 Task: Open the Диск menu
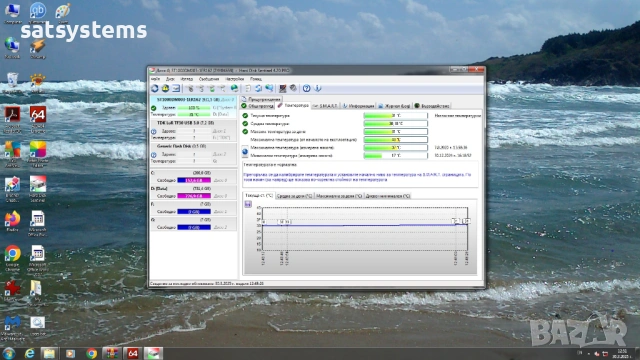point(171,79)
